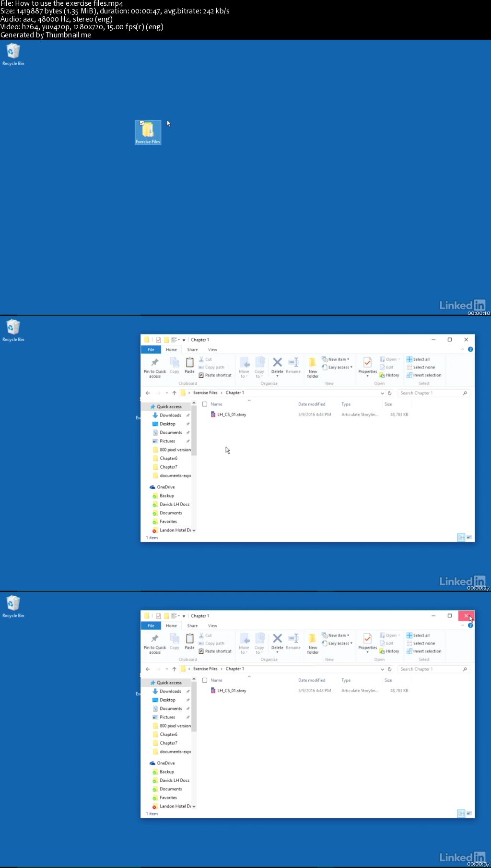Open Quick Access Toolbar customize arrow, 00:00:27 frame

click(x=184, y=340)
